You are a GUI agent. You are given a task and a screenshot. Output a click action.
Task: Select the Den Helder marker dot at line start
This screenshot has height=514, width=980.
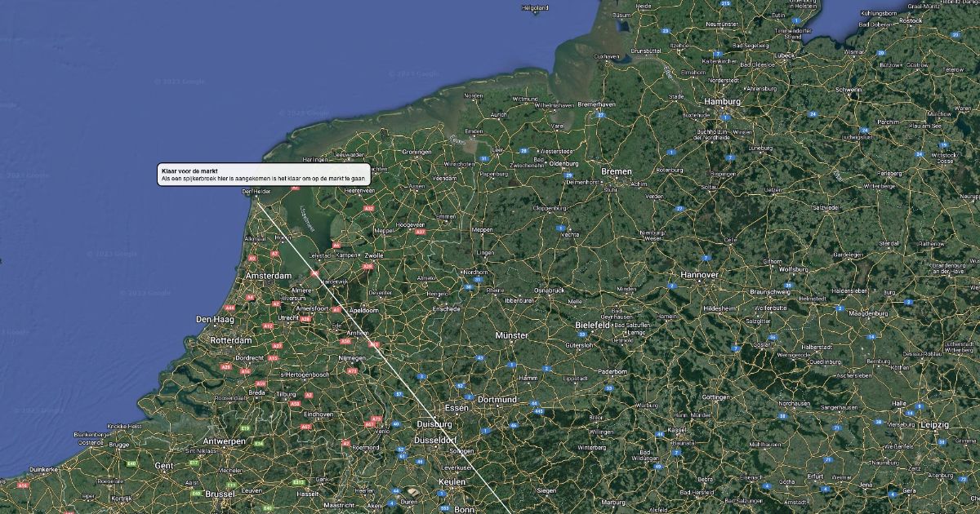pos(256,197)
